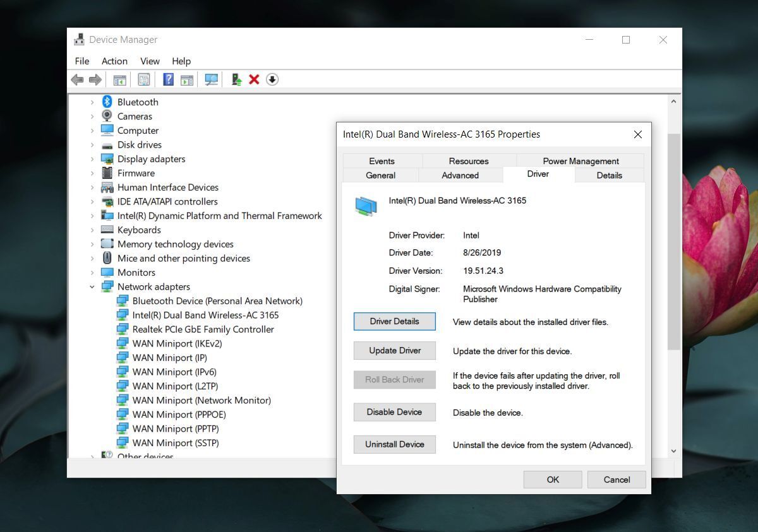Viewport: 758px width, 532px height.
Task: Expand the Keyboards category
Action: [x=92, y=230]
